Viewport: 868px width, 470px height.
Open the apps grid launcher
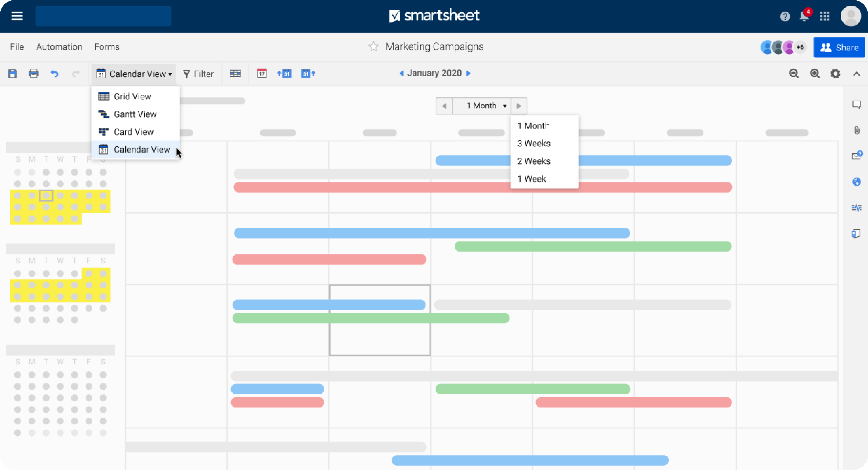coord(825,16)
